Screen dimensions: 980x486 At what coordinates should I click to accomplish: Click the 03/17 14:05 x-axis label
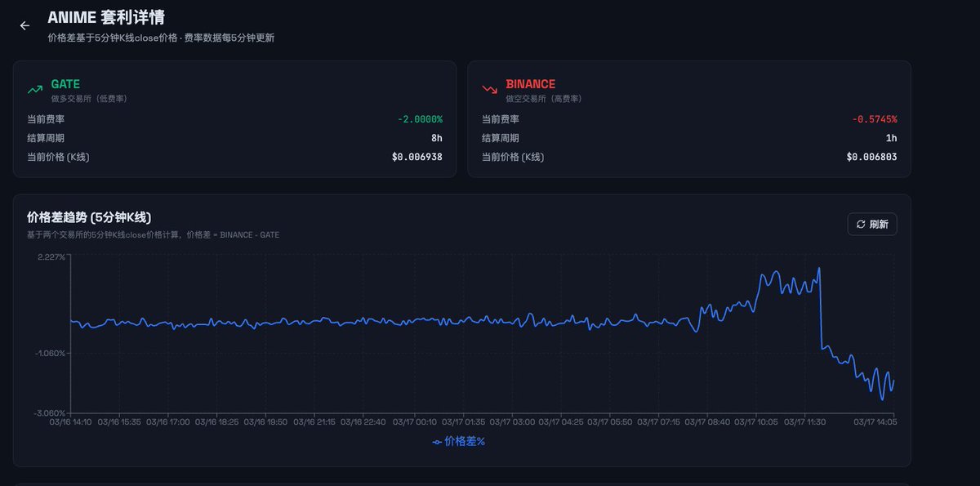pyautogui.click(x=875, y=422)
